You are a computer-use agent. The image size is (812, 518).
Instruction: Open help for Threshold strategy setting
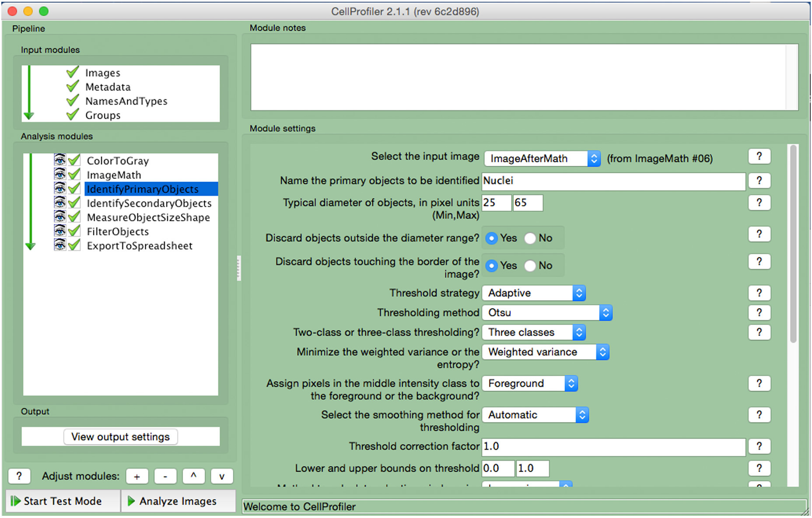tap(759, 293)
